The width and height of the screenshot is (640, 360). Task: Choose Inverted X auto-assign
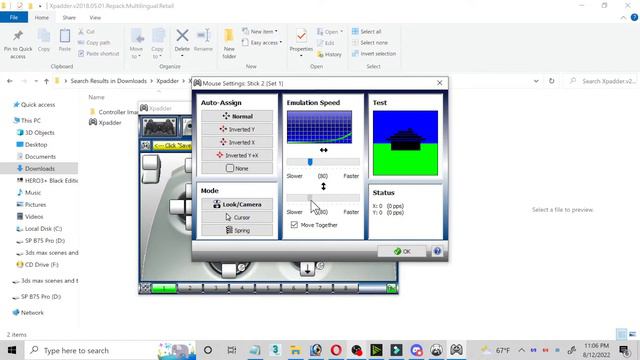tap(237, 142)
